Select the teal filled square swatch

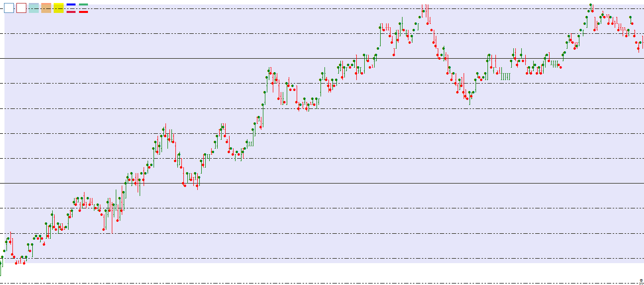coord(34,8)
